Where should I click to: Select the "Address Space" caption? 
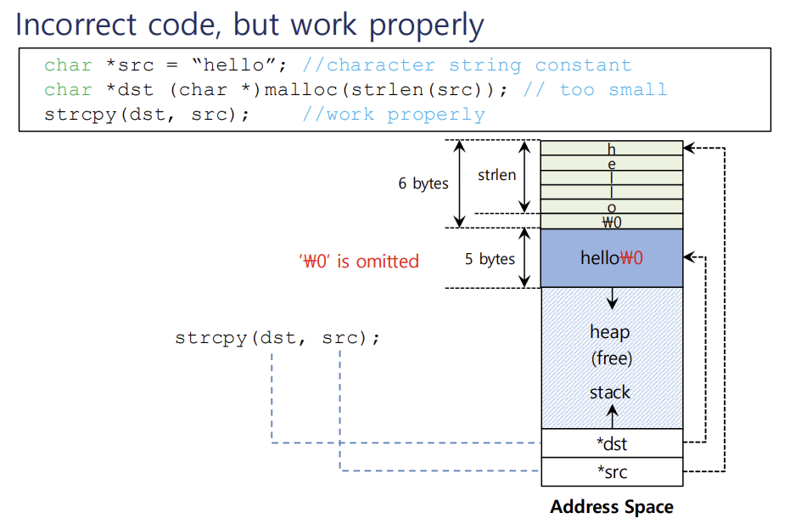tap(612, 506)
